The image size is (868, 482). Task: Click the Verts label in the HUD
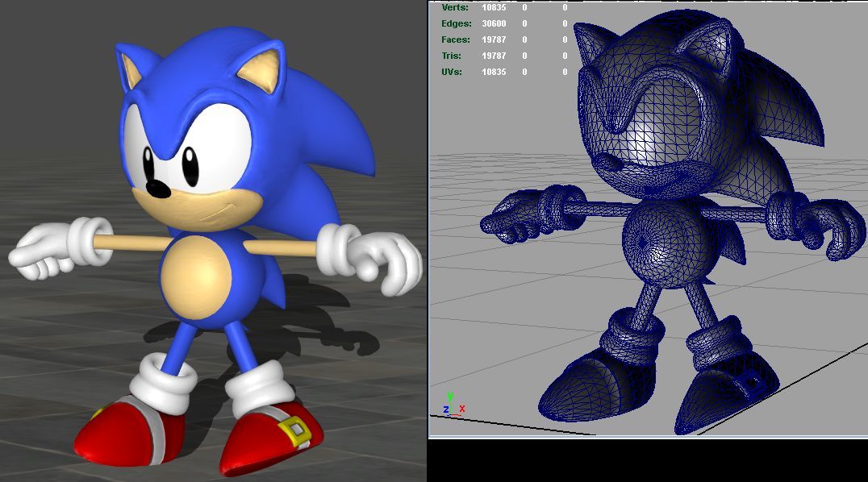click(x=455, y=7)
